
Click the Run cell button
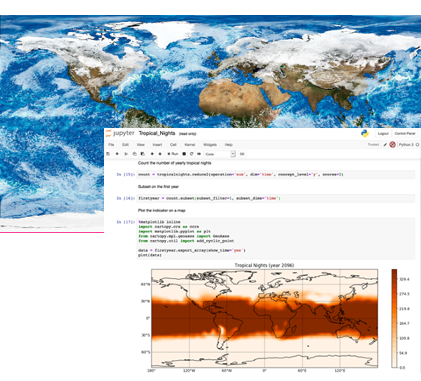click(x=173, y=154)
